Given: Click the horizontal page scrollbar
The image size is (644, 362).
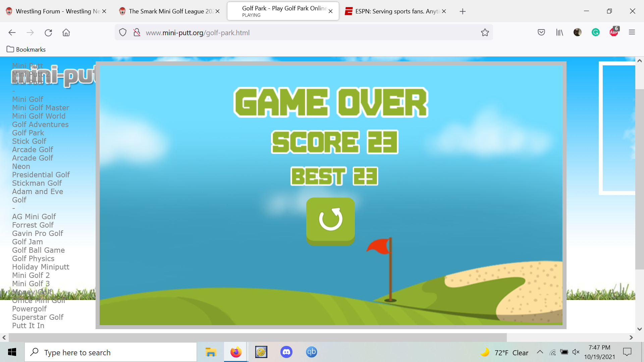Looking at the screenshot, I should coord(257,337).
